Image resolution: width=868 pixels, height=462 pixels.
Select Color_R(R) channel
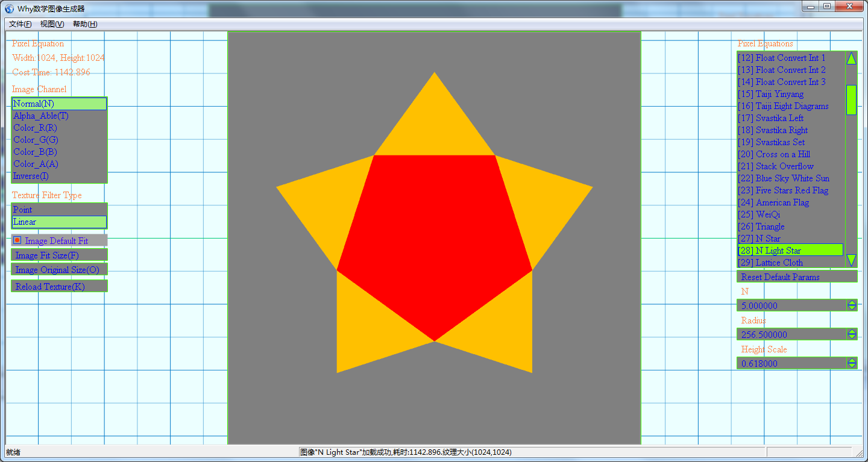coord(59,128)
